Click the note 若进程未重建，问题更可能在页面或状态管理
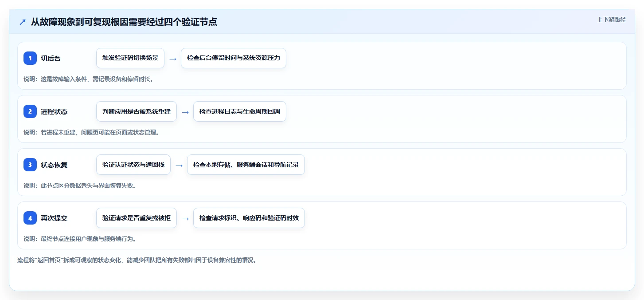644x300 pixels. tap(91, 132)
